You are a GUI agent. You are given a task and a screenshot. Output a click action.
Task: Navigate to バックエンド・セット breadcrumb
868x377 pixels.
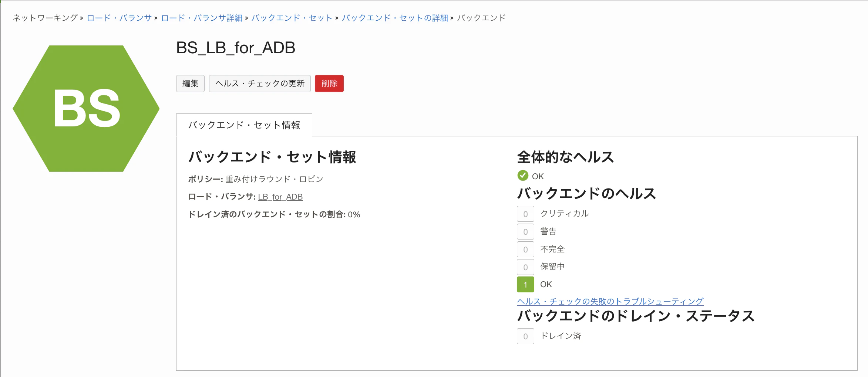(x=292, y=18)
